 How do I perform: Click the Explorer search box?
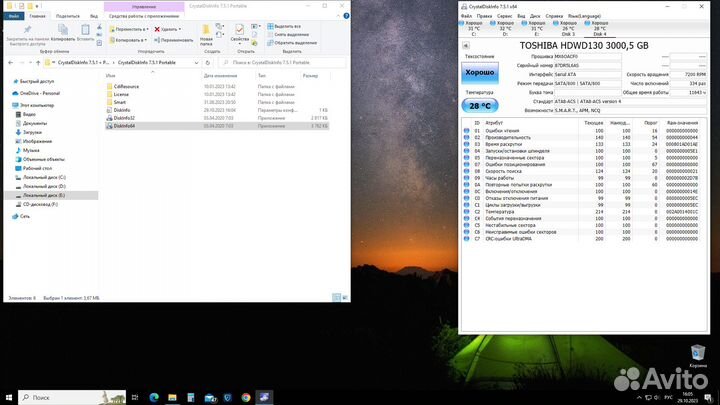pyautogui.click(x=282, y=62)
